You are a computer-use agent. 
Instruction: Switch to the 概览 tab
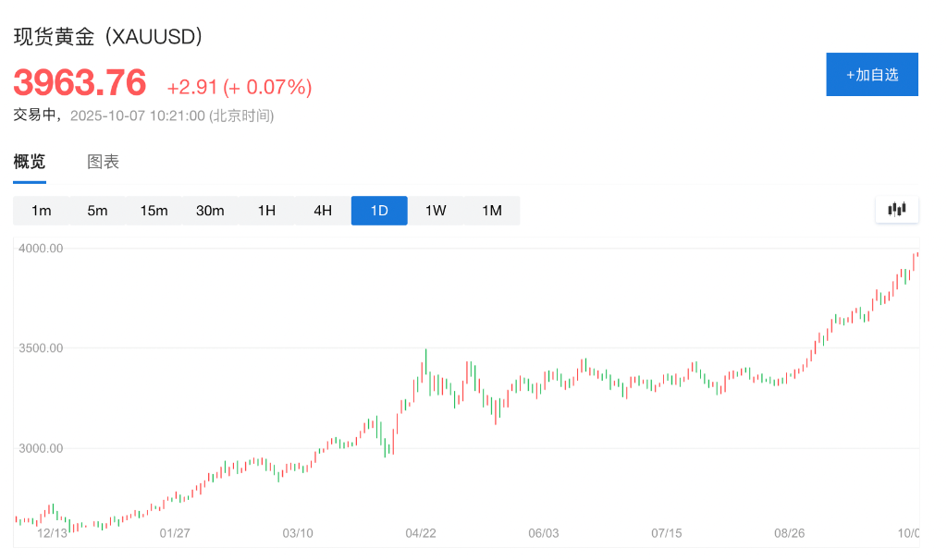[30, 162]
